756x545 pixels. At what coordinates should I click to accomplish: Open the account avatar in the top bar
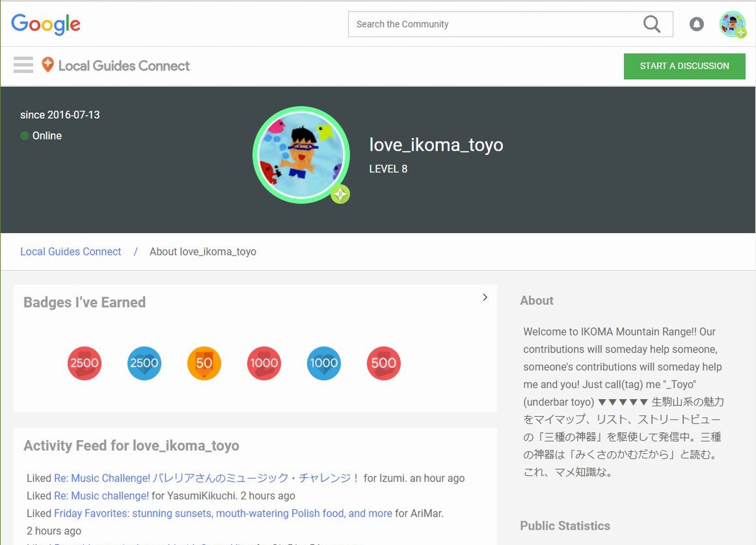(x=733, y=24)
